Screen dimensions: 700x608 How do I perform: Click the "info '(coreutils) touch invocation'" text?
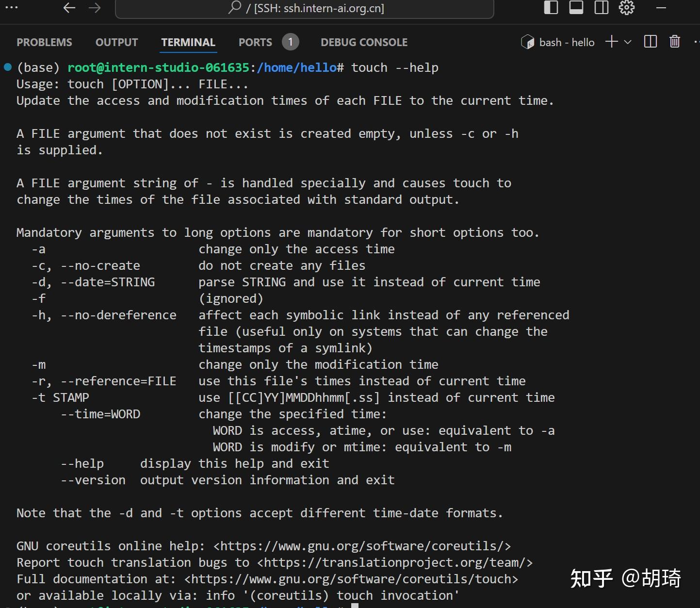(x=332, y=595)
